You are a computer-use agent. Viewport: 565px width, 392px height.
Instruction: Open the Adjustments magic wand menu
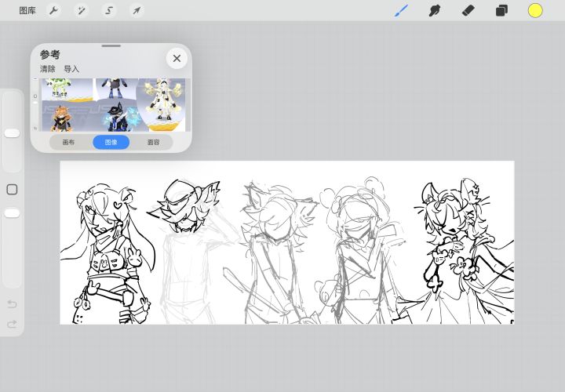pos(82,10)
